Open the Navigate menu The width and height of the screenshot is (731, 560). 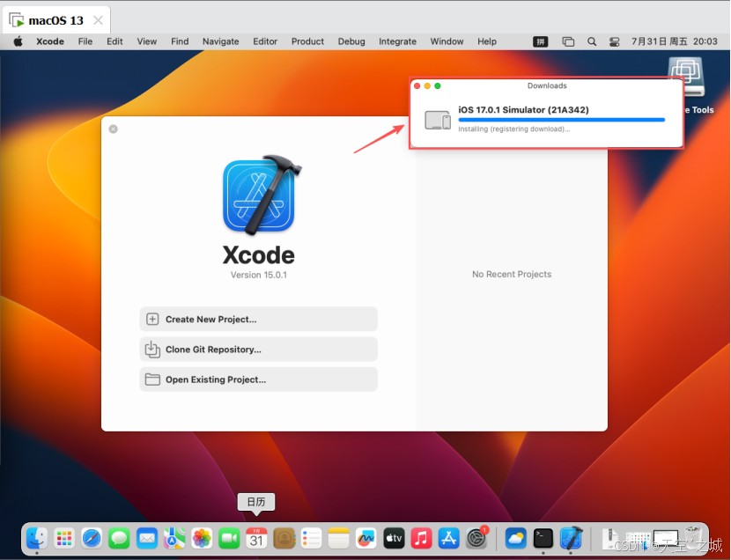coord(220,41)
